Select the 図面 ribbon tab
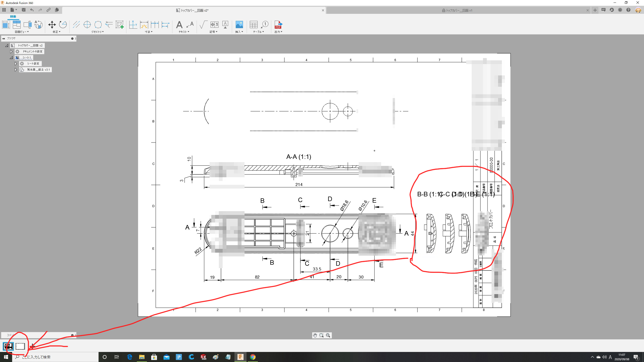Viewport: 644px width, 362px height. click(x=13, y=17)
